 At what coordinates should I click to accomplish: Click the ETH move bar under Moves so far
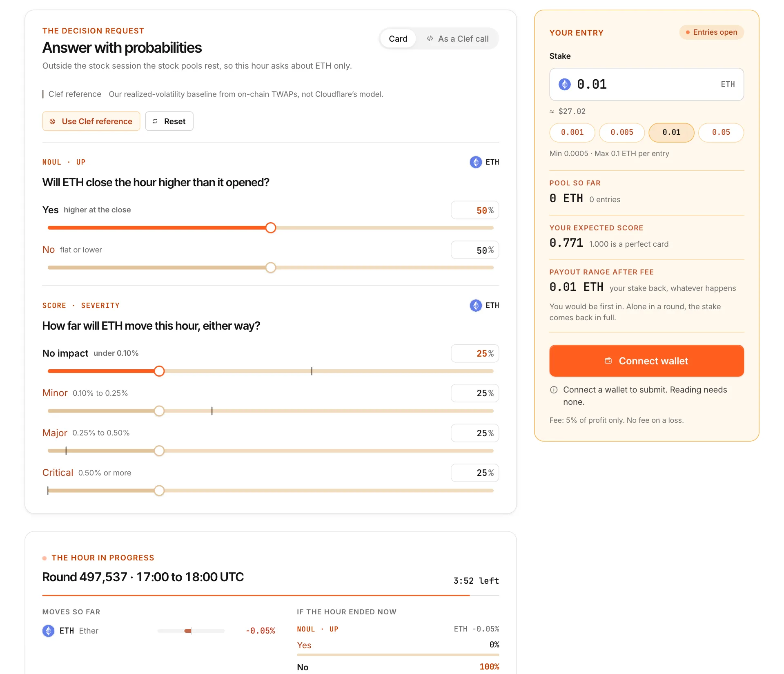pyautogui.click(x=191, y=631)
